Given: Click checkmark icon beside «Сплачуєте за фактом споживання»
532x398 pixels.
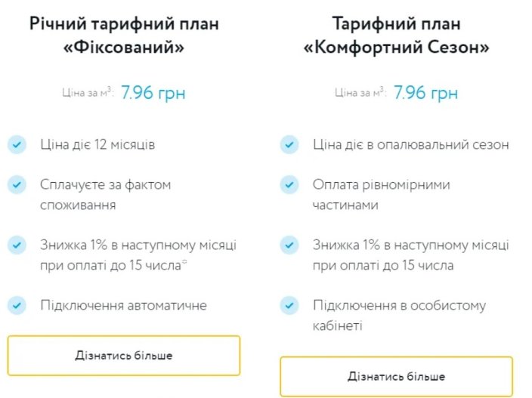Looking at the screenshot, I should tap(17, 185).
